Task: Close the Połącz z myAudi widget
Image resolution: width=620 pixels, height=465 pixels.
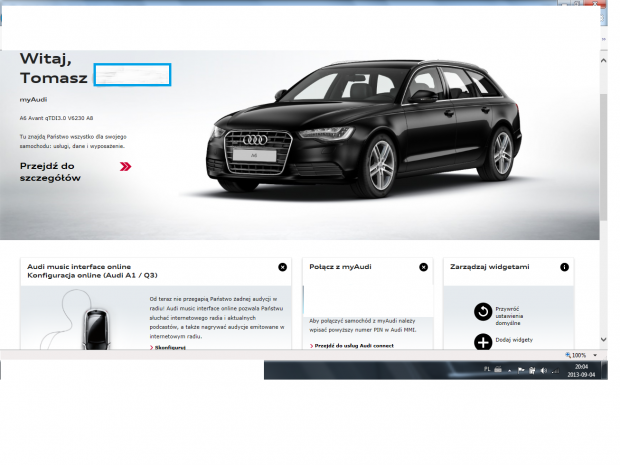Action: tap(423, 267)
